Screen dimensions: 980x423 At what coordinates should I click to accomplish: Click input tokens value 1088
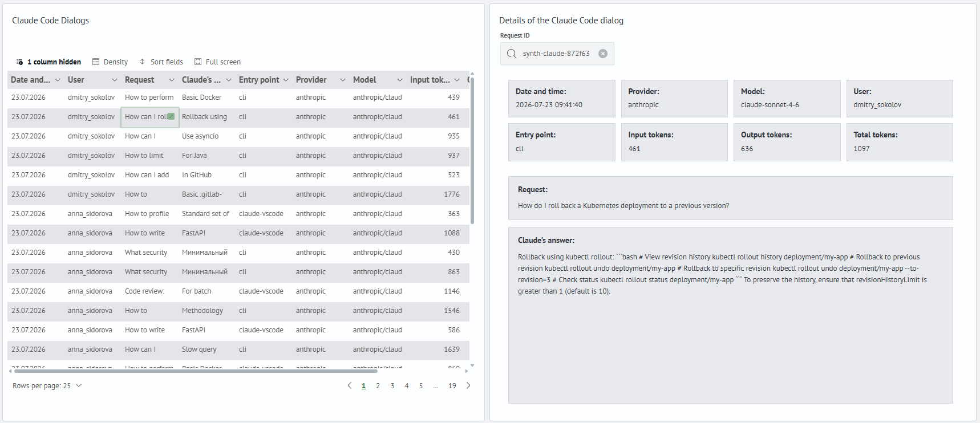pos(452,233)
